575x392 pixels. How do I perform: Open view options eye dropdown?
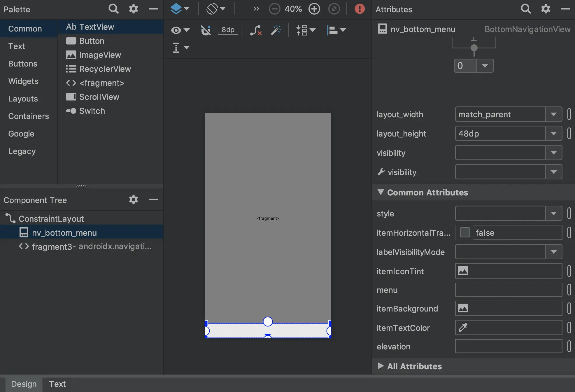180,30
